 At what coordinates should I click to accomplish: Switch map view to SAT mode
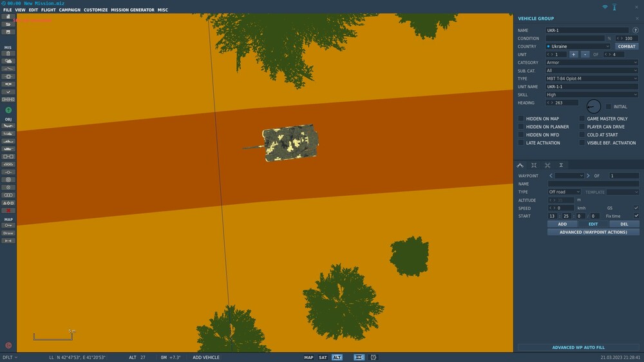323,357
